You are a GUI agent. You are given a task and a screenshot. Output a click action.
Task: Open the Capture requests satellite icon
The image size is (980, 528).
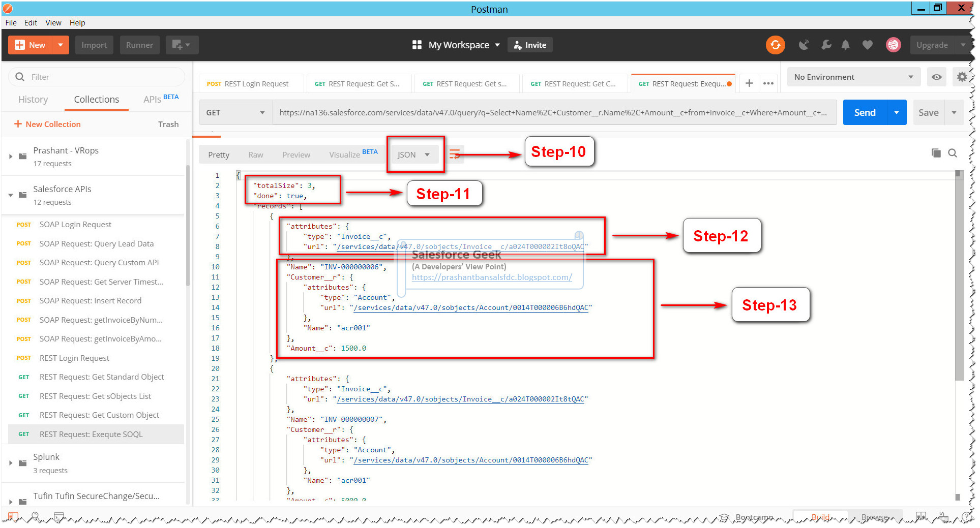click(x=804, y=45)
